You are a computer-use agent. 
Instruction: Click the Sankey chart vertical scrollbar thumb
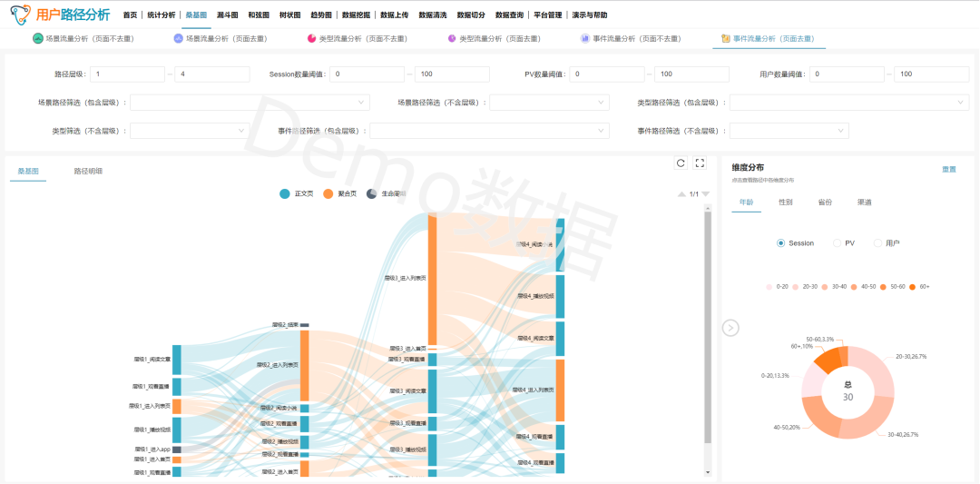click(708, 327)
